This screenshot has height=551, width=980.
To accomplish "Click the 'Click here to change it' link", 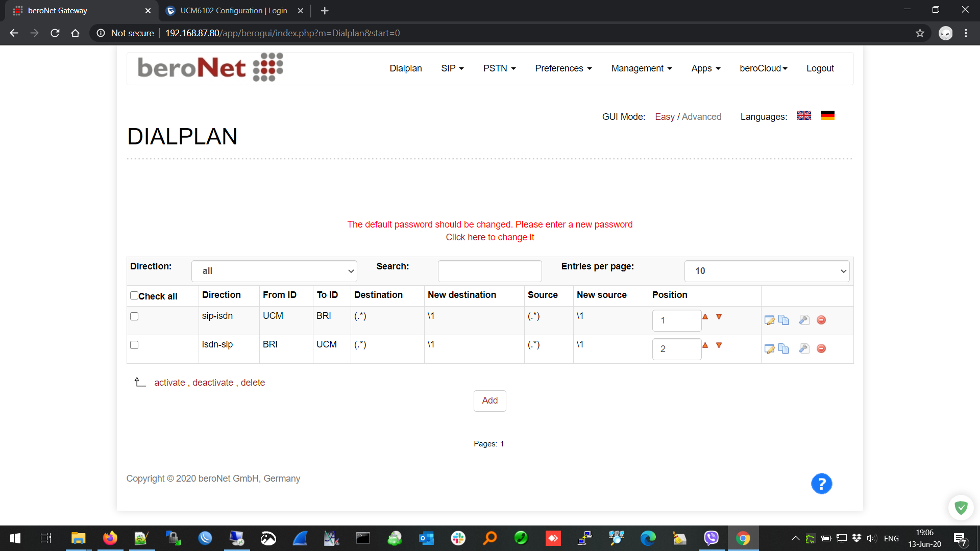I will pos(489,237).
